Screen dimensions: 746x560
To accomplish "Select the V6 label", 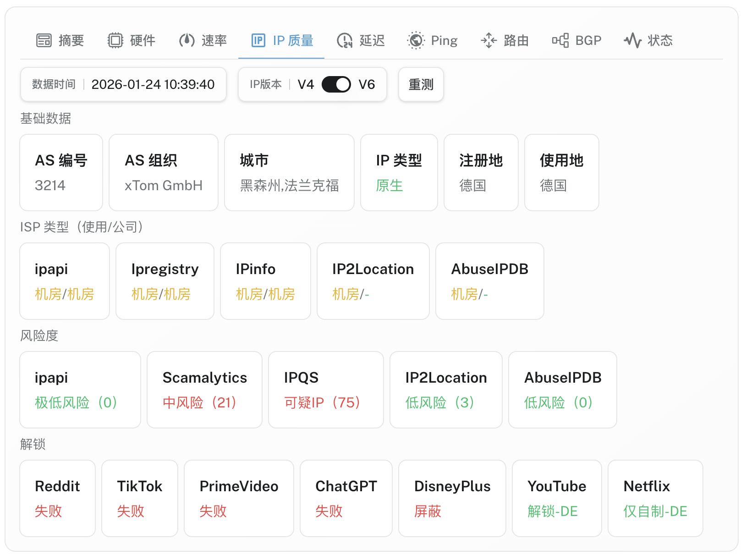I will click(x=367, y=84).
